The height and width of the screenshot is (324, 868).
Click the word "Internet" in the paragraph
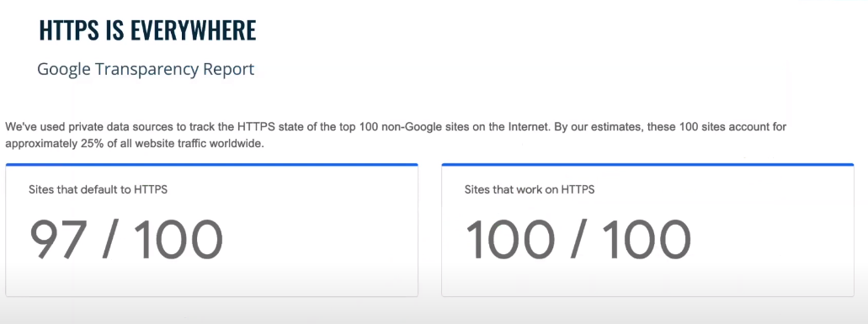[528, 127]
